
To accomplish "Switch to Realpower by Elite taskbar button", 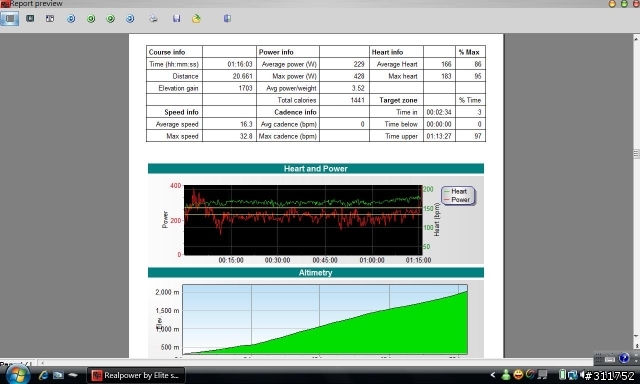I will coord(136,375).
